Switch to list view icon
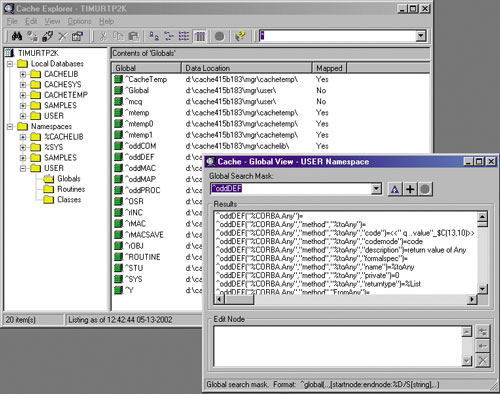The width and height of the screenshot is (500, 394). point(184,36)
